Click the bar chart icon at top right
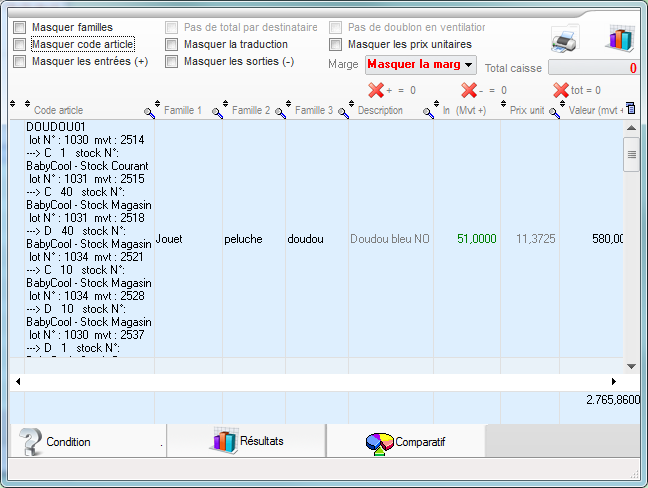 coord(620,39)
